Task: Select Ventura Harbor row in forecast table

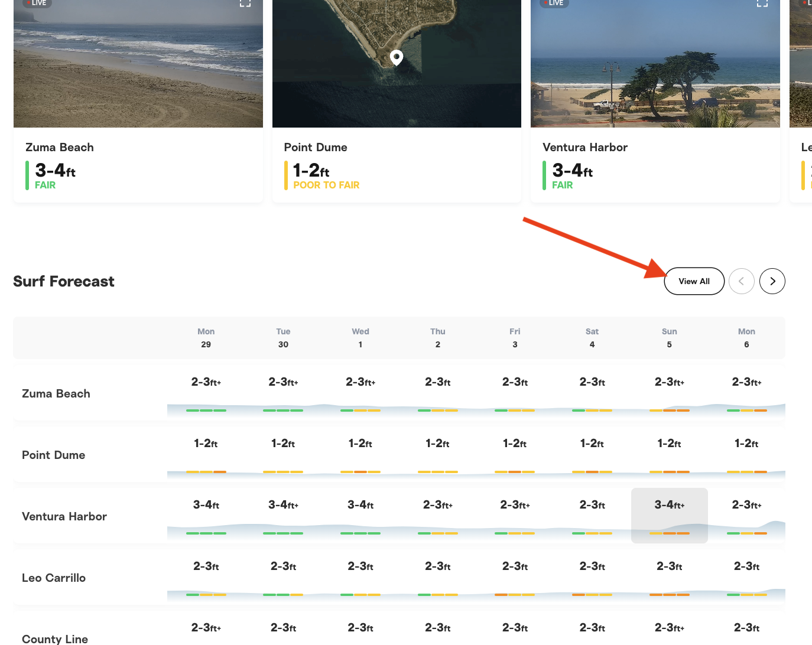Action: (x=64, y=516)
